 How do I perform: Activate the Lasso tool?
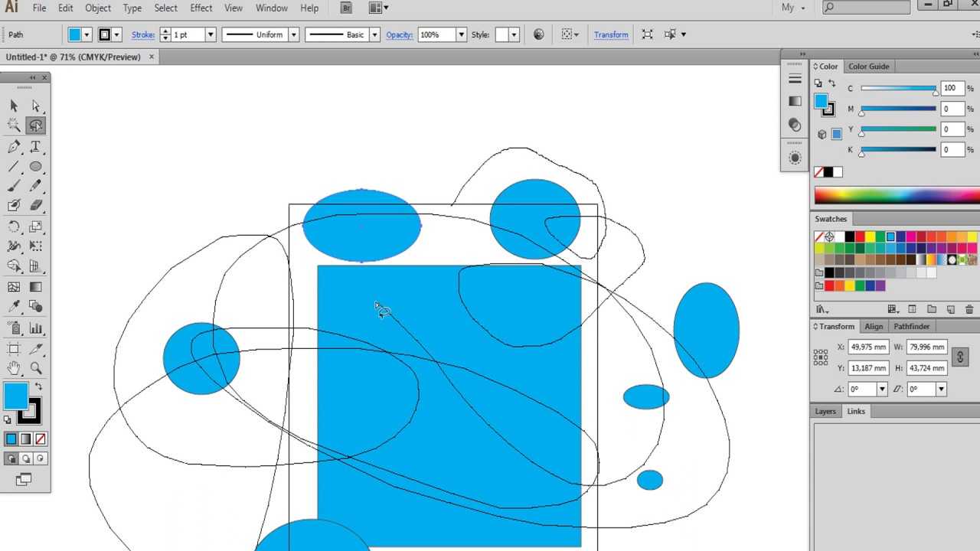[36, 126]
